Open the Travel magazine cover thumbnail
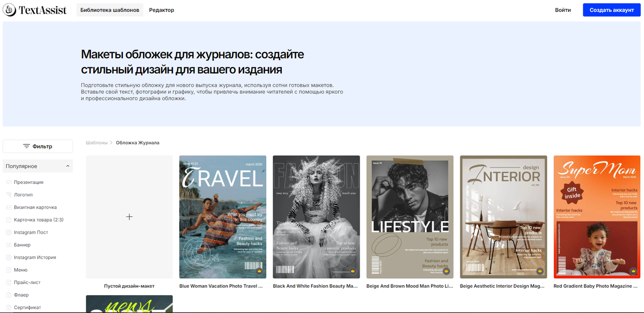 pos(223,217)
